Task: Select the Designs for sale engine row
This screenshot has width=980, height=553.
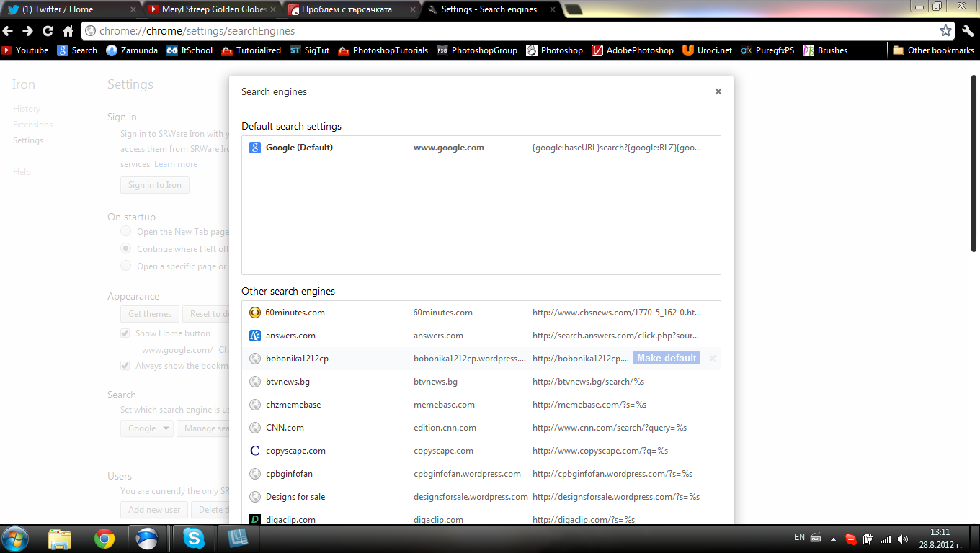Action: click(481, 497)
